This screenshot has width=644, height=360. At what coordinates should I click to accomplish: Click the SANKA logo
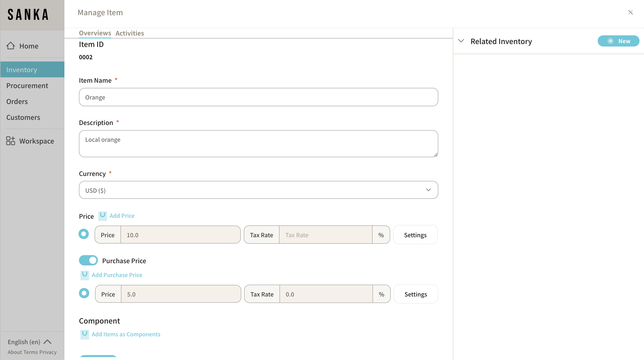(28, 15)
